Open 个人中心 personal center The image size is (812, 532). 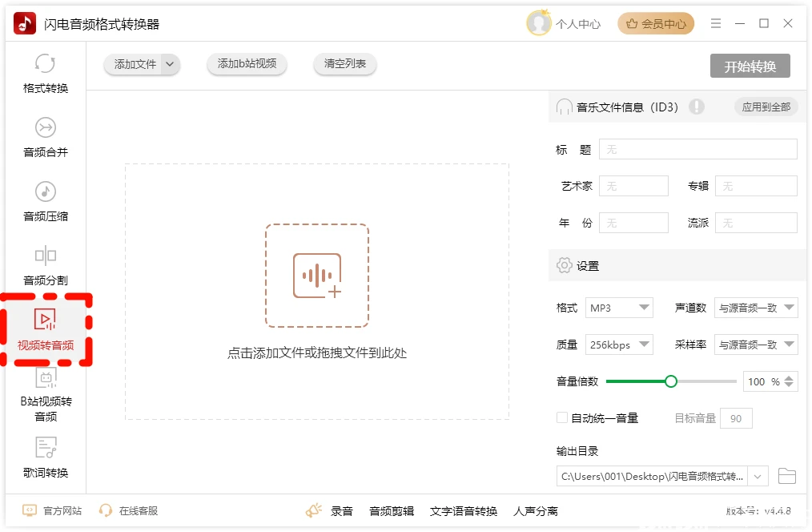578,24
